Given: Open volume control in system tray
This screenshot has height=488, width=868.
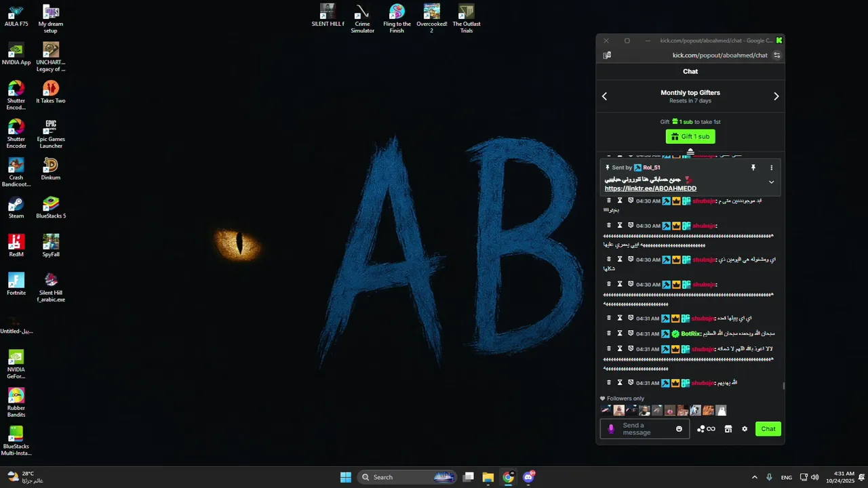Looking at the screenshot, I should point(814,477).
